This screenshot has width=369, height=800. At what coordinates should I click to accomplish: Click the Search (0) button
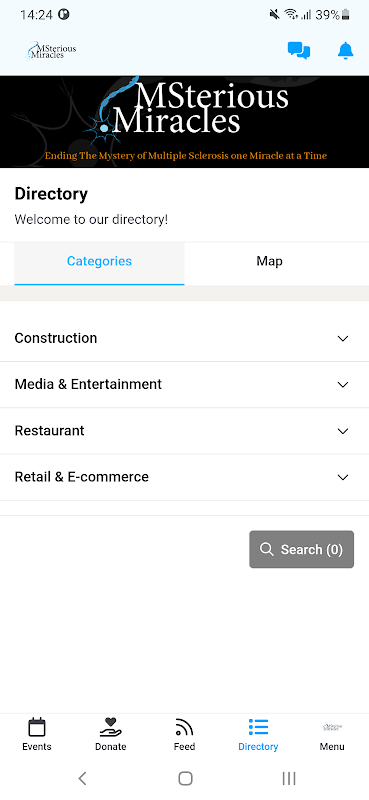pos(302,549)
